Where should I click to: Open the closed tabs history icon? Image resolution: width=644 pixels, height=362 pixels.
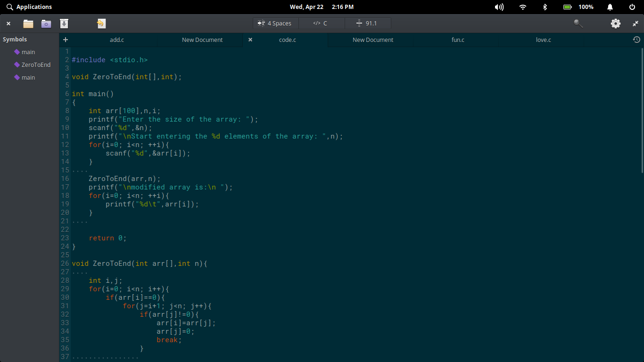(x=636, y=40)
